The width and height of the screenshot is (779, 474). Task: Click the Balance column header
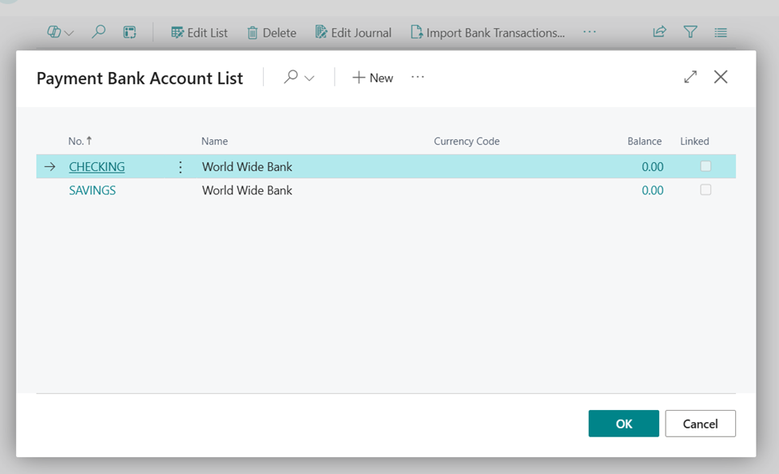(644, 141)
